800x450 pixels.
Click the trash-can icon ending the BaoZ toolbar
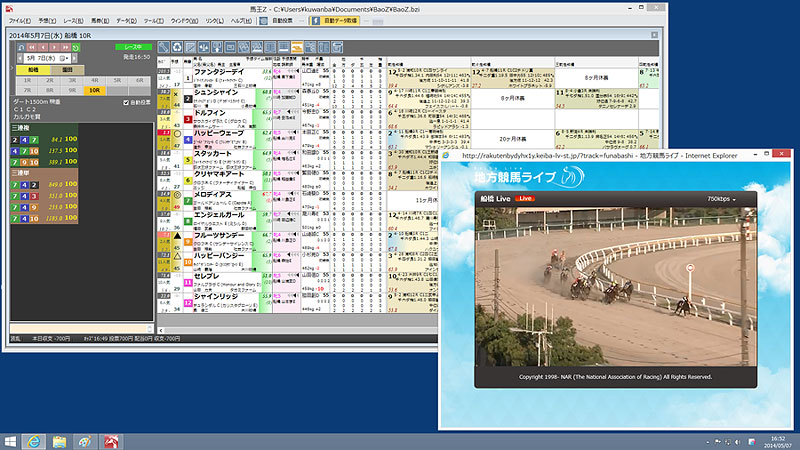(337, 47)
